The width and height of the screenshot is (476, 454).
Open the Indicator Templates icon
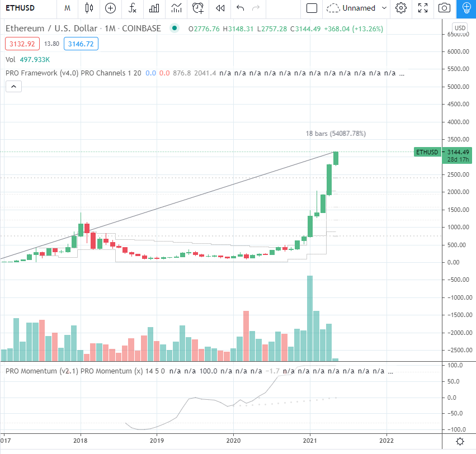176,8
